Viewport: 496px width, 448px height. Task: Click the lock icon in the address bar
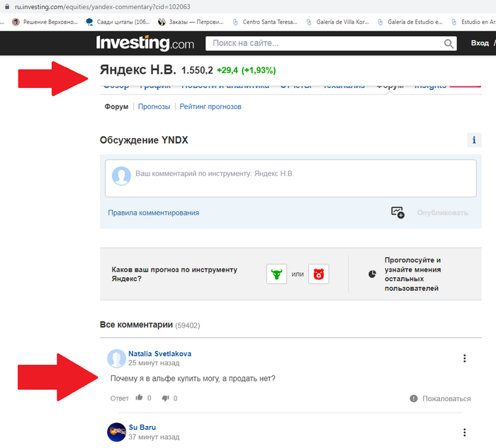point(7,6)
